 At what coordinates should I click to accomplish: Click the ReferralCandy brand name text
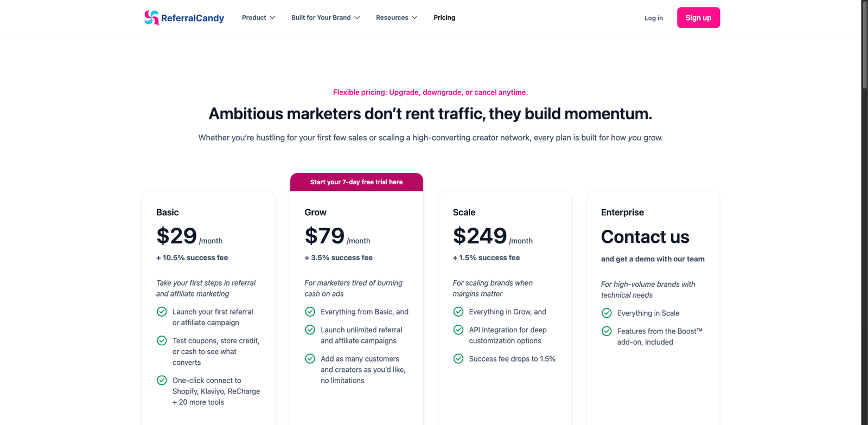coord(193,18)
